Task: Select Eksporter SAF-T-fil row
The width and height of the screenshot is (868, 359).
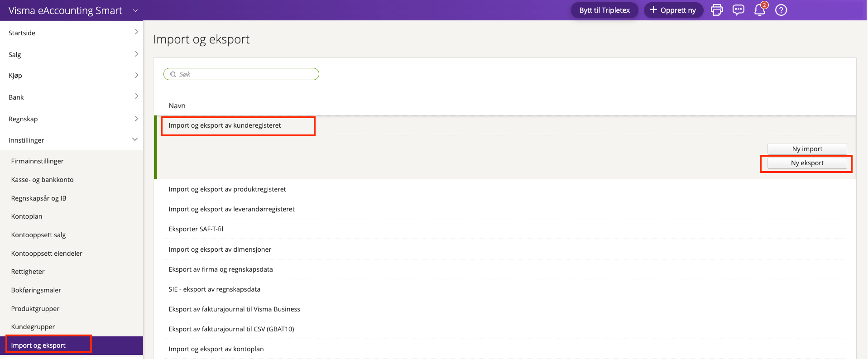Action: [x=505, y=229]
